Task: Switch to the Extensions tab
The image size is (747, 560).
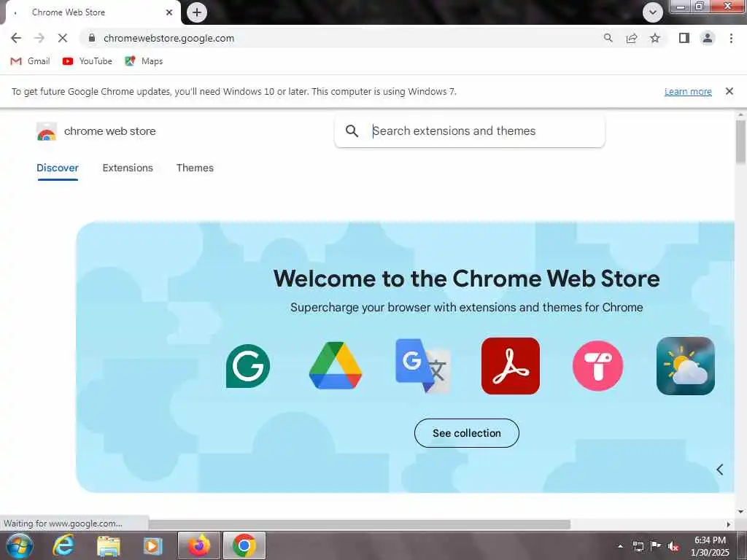Action: click(128, 168)
